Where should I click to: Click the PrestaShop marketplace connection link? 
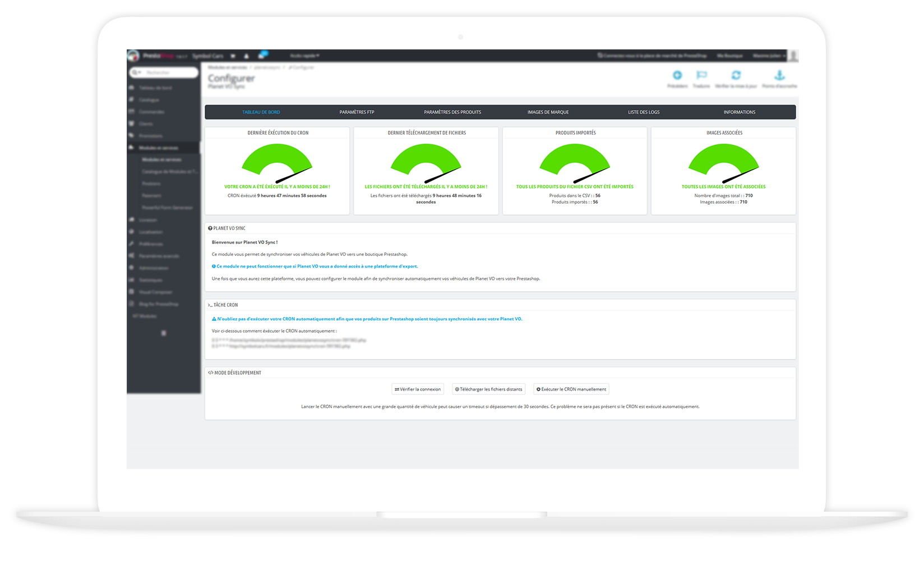652,56
